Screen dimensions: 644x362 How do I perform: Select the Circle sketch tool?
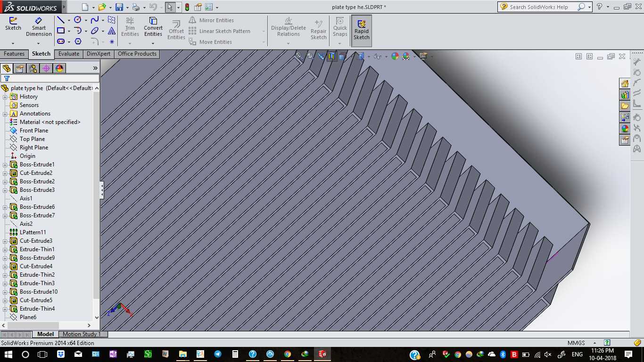click(x=78, y=20)
